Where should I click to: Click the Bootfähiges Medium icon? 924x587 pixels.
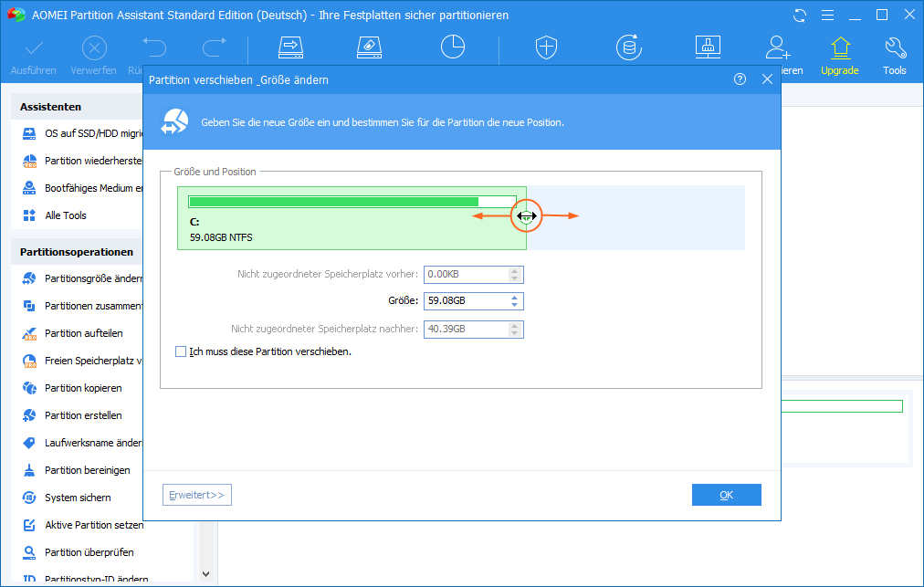coord(29,189)
